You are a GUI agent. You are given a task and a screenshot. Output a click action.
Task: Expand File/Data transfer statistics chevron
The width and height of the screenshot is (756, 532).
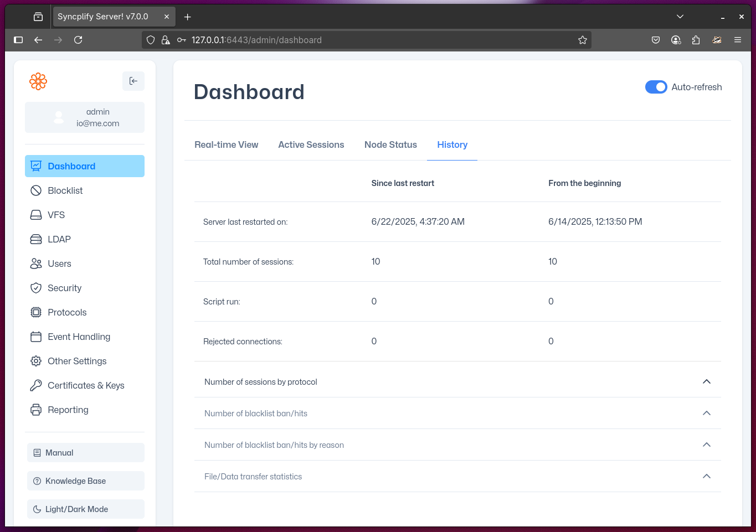pos(706,476)
